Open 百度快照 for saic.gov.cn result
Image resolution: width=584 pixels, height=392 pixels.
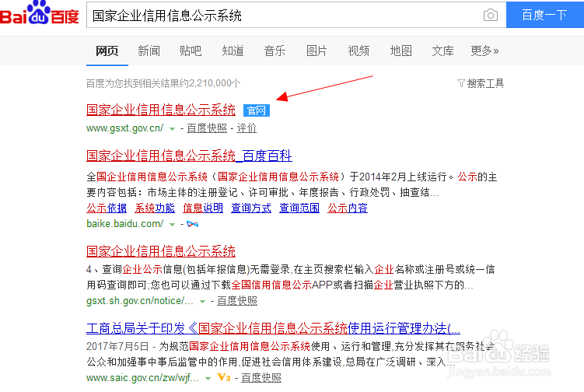(x=261, y=378)
